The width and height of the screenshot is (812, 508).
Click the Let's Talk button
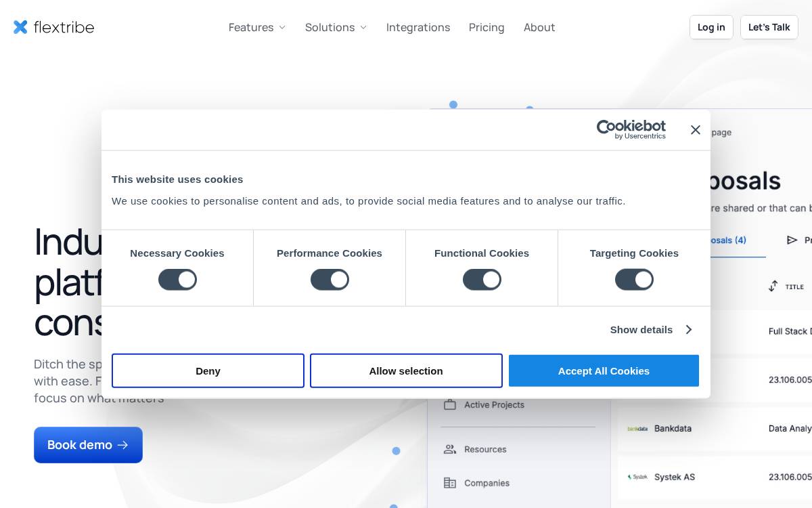click(769, 27)
